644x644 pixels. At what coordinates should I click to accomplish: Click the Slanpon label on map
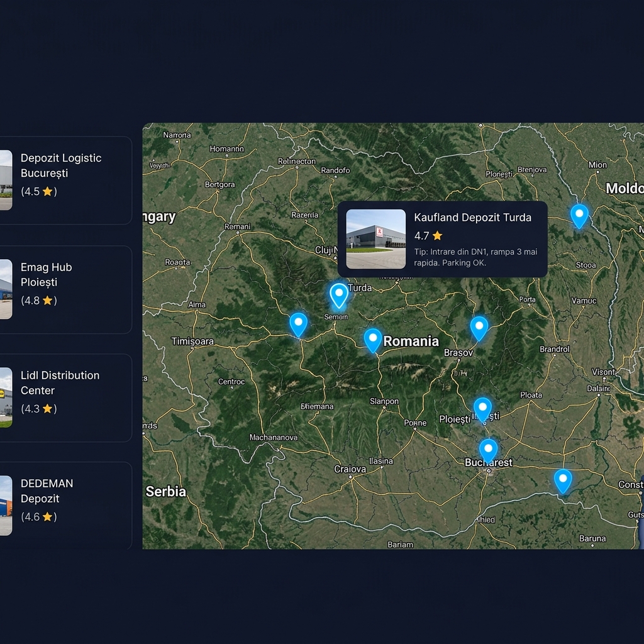point(384,401)
